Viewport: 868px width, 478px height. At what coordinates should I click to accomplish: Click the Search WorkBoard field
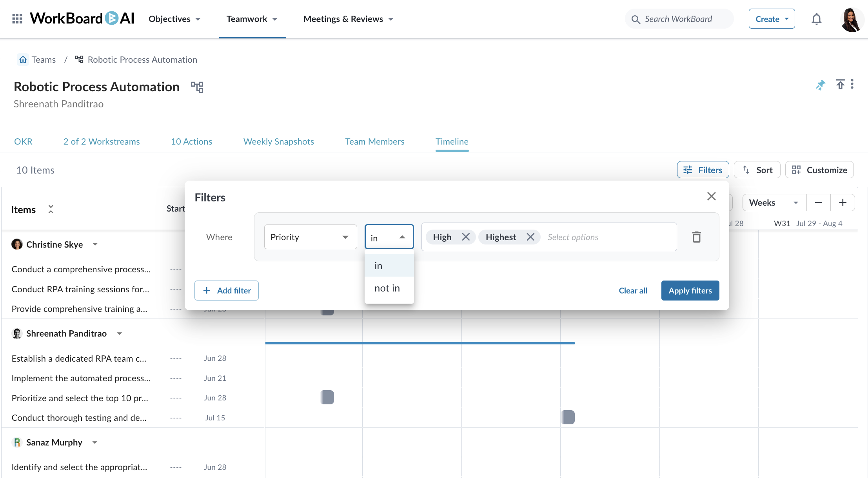pyautogui.click(x=679, y=19)
